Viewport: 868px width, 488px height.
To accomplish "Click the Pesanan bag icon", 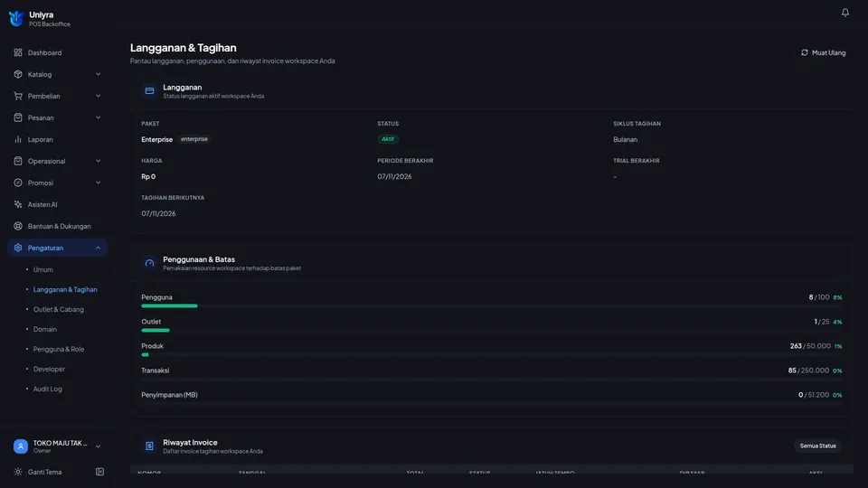I will coord(18,117).
